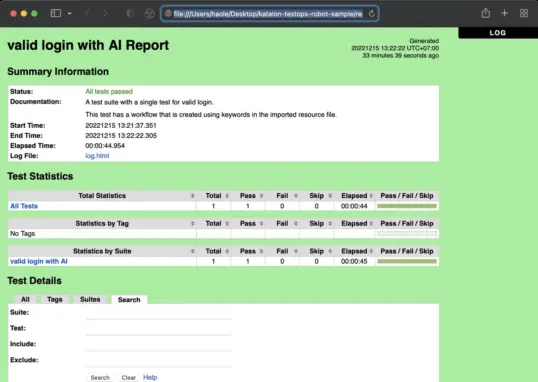
Task: Open the Share icon menu
Action: 486,13
